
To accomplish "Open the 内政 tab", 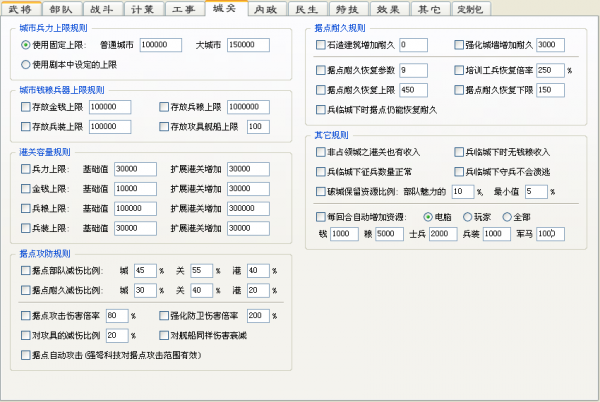I will pos(265,9).
